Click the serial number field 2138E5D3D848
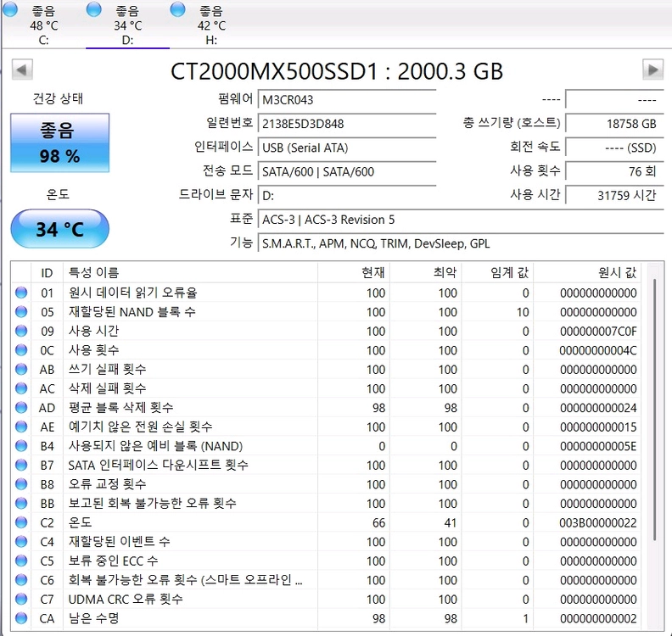Image resolution: width=672 pixels, height=636 pixels. click(x=347, y=124)
